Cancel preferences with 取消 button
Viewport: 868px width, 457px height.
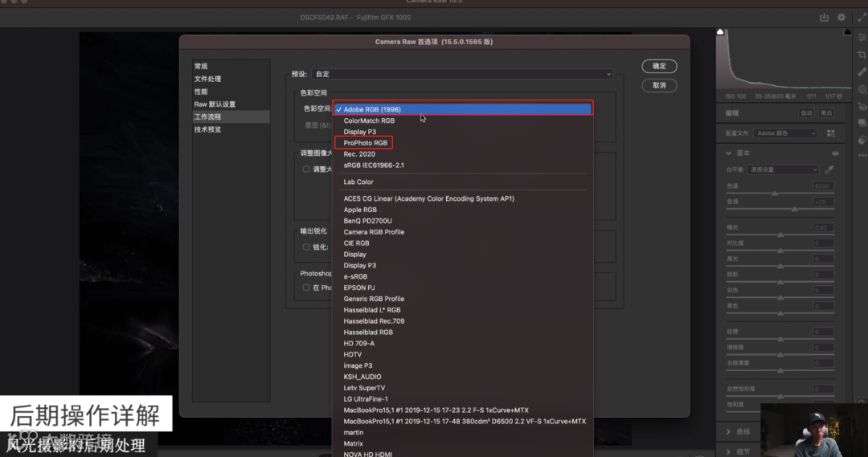[659, 85]
